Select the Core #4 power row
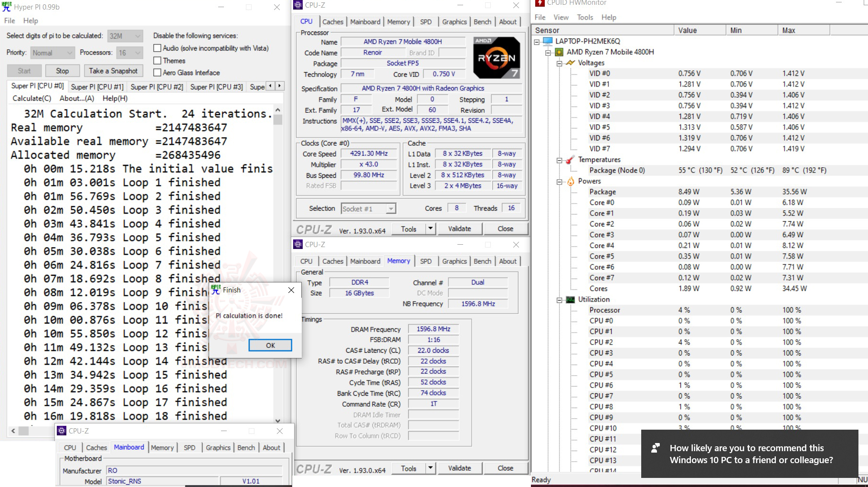 (700, 246)
